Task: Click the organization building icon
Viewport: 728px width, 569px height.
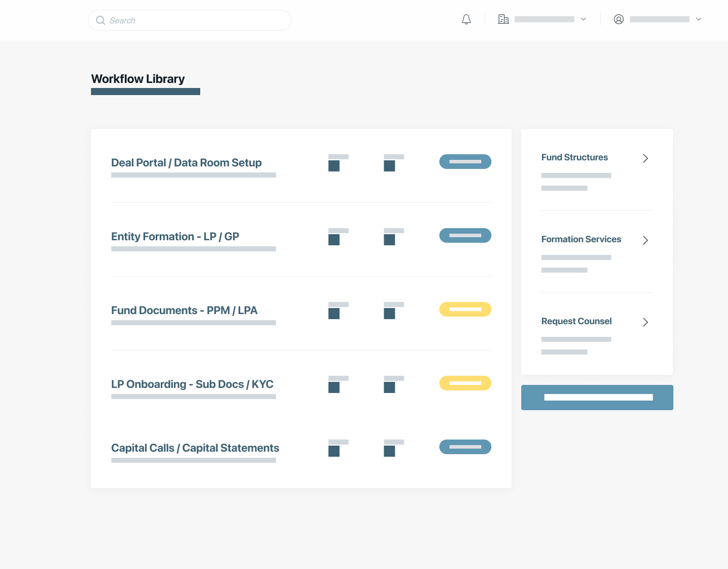Action: 503,20
